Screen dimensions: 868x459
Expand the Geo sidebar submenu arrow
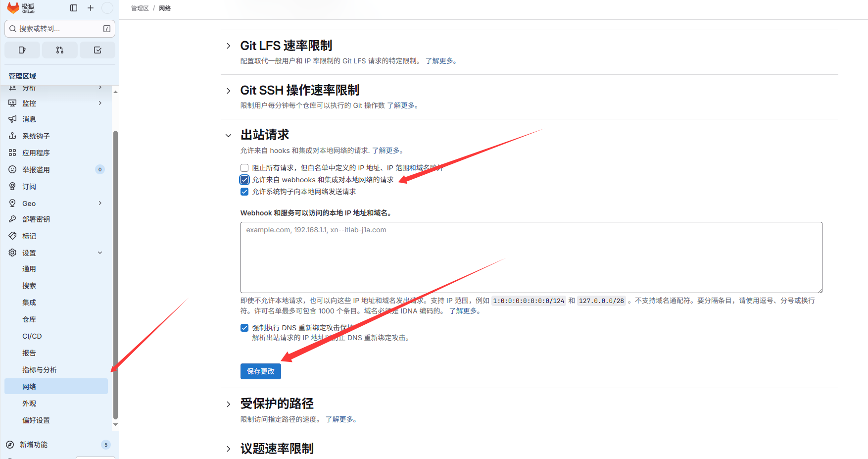coord(100,203)
